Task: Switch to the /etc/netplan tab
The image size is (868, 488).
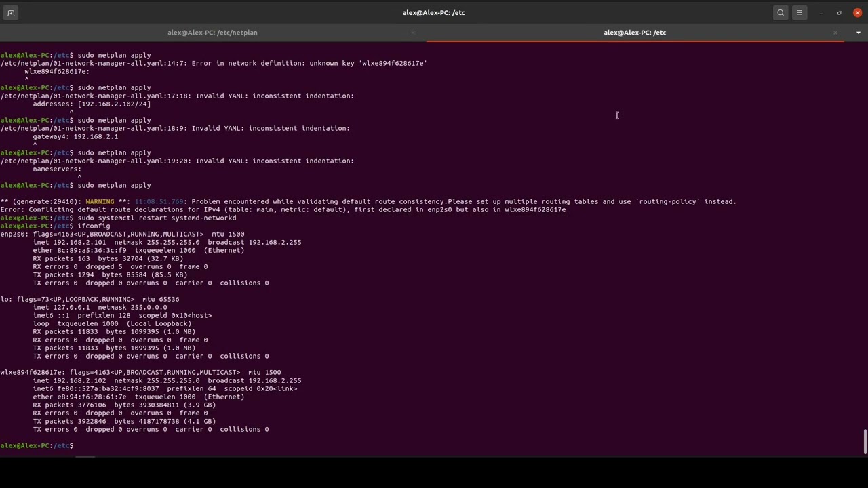Action: [x=212, y=33]
